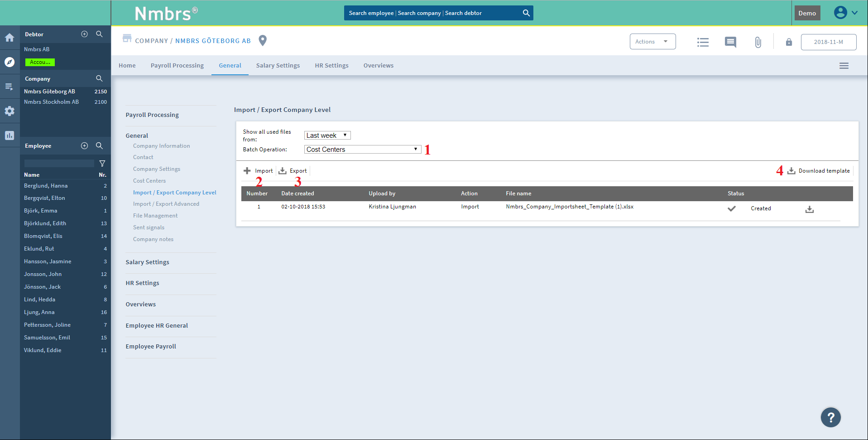Open the reports chart icon in sidebar
Screen dimensions: 868x440
click(x=10, y=135)
